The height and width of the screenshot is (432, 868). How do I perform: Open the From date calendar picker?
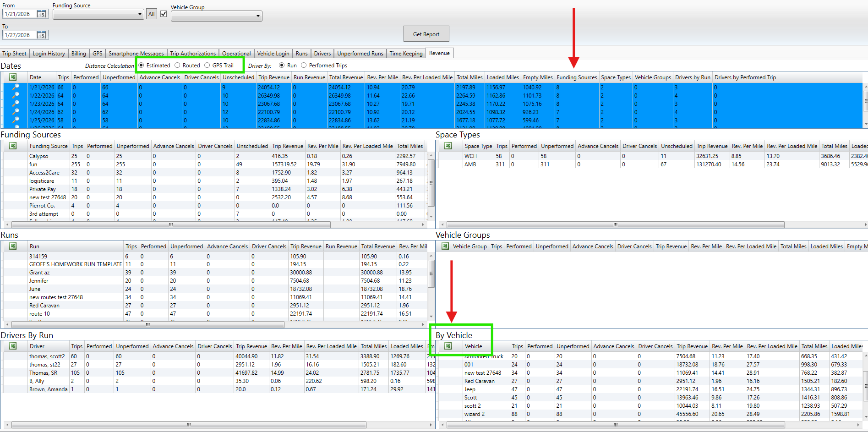point(41,14)
